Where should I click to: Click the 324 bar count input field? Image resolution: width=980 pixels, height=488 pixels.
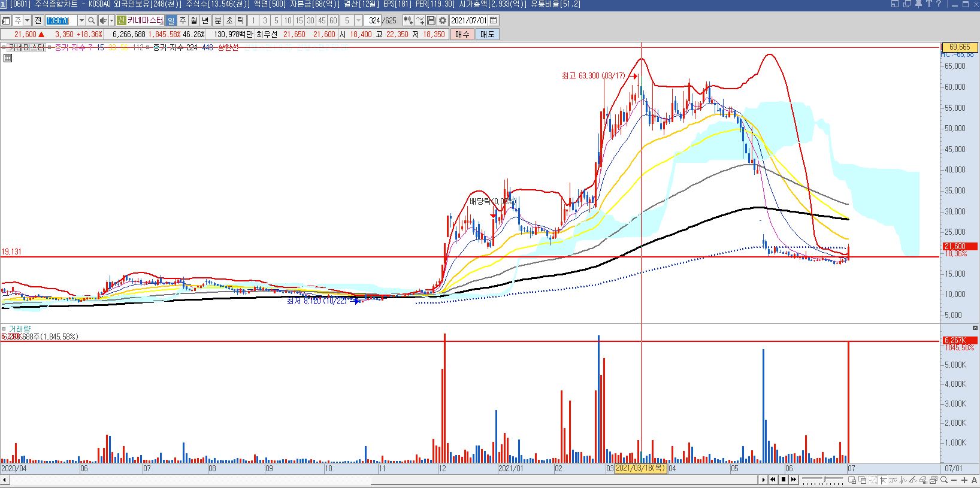[373, 20]
